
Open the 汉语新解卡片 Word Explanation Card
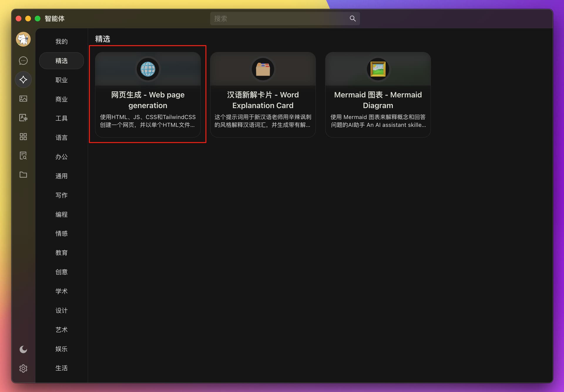tap(263, 94)
